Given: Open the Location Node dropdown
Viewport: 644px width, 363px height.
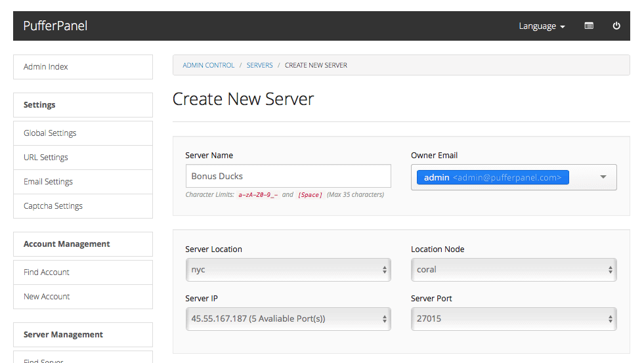Looking at the screenshot, I should [513, 270].
